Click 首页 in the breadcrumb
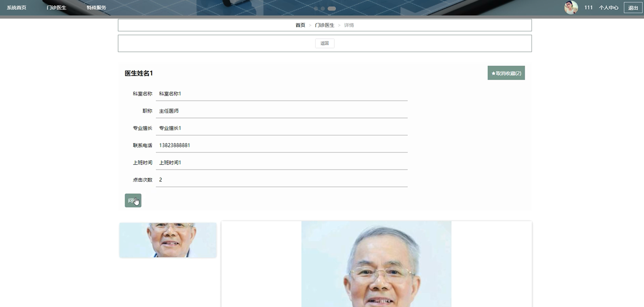The width and height of the screenshot is (644, 307). [300, 25]
